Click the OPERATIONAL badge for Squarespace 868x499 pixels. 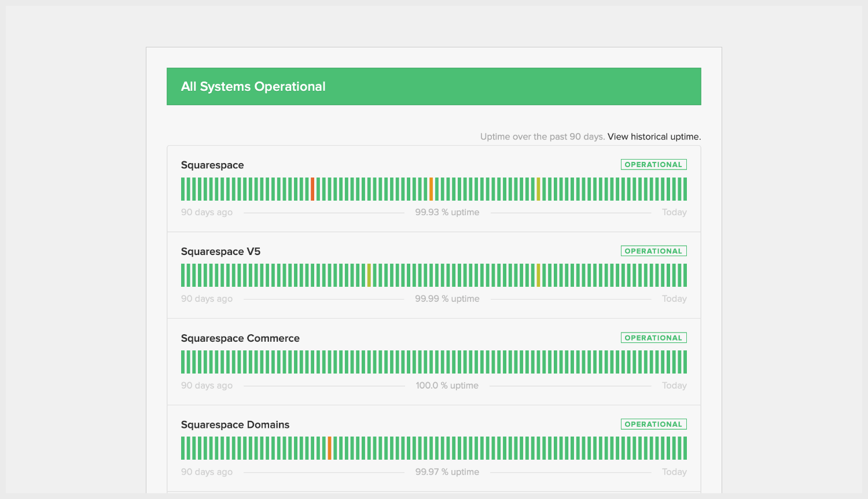(654, 165)
